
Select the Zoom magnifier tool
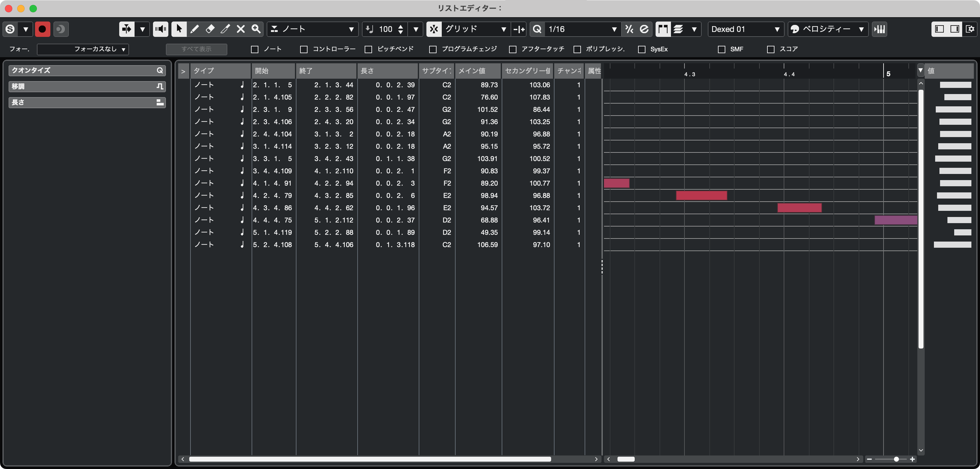(x=256, y=29)
